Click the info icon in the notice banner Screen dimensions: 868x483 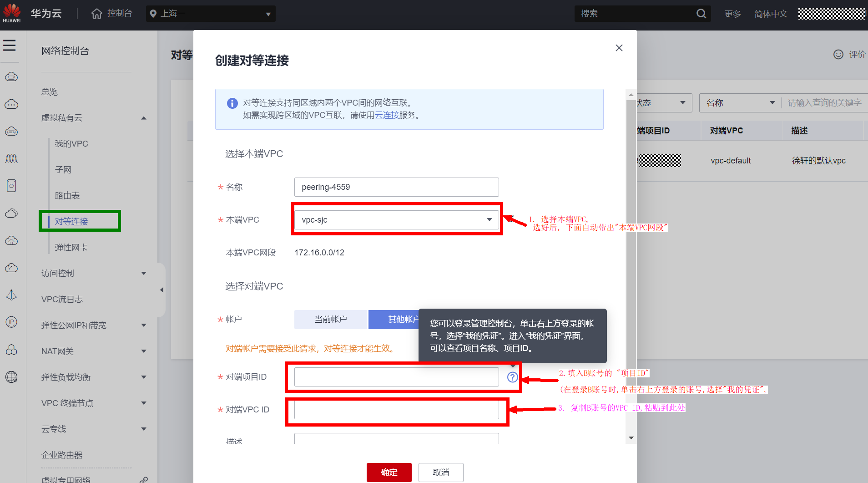coord(232,103)
